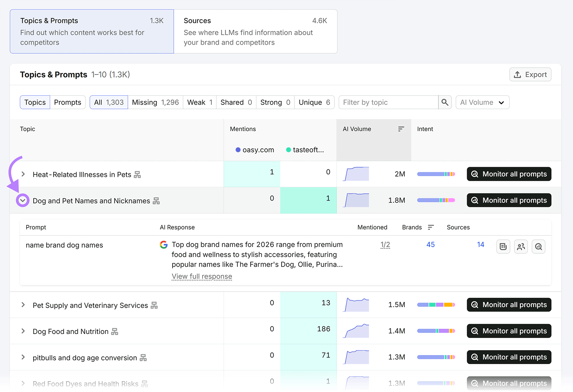The image size is (573, 392).
Task: Click the Mentions column header
Action: (243, 129)
